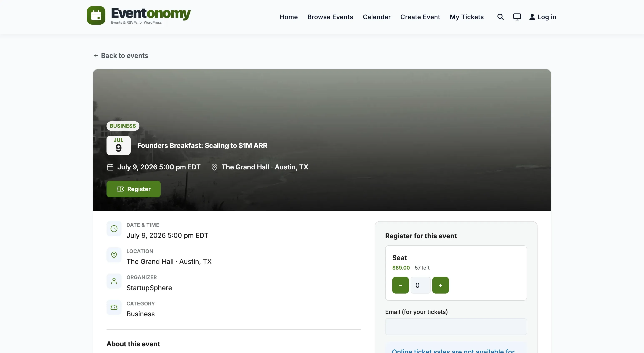The image size is (644, 353).
Task: Click the BUSINESS category badge
Action: point(123,126)
